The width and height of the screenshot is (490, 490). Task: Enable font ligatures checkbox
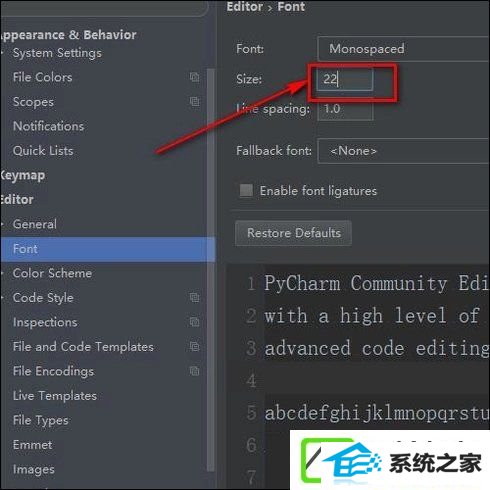pyautogui.click(x=246, y=191)
